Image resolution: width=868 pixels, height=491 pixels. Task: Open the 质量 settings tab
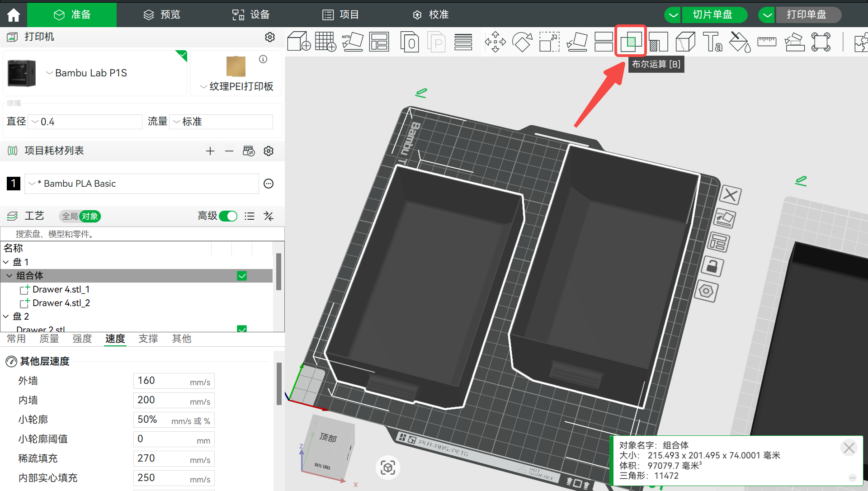49,339
